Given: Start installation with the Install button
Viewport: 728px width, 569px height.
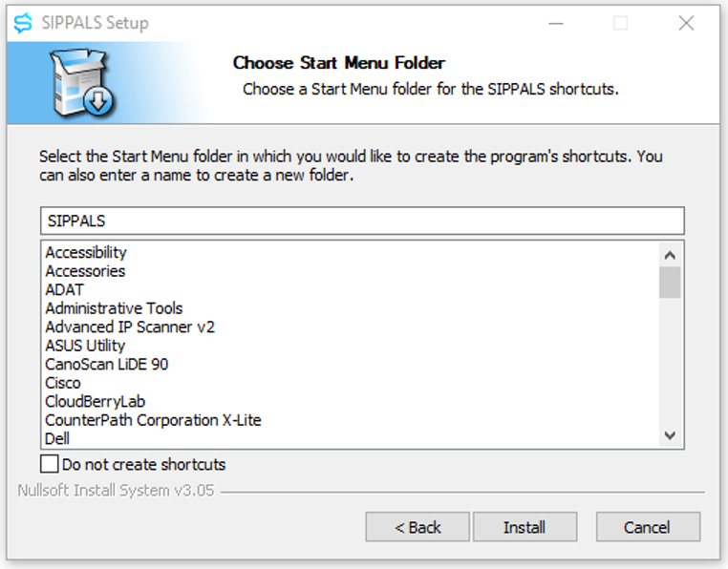Looking at the screenshot, I should 525,527.
